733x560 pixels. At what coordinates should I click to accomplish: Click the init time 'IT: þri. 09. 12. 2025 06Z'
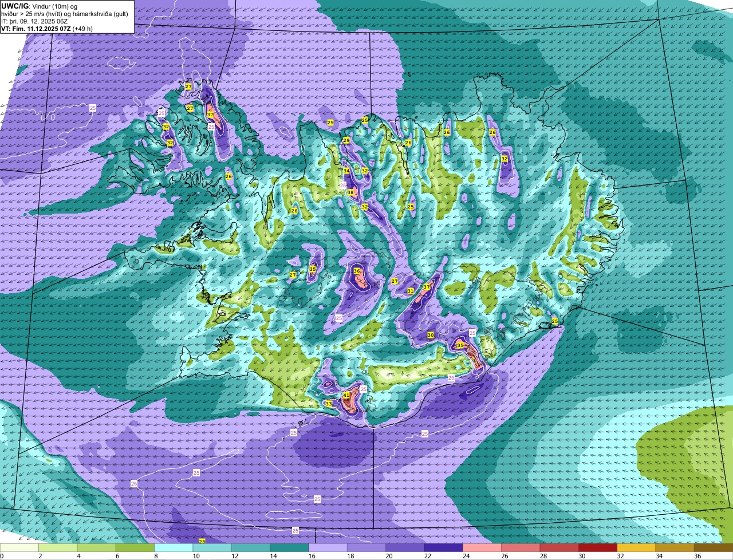[36, 21]
